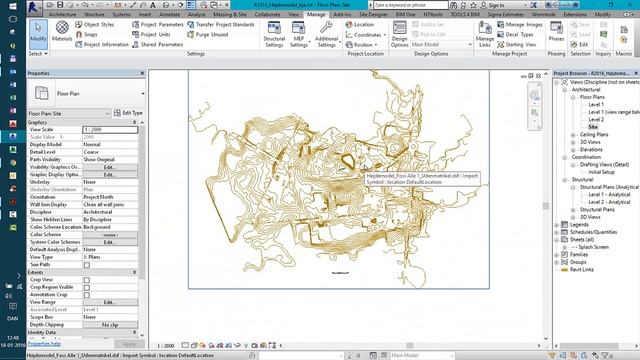Screen dimensions: 640x360
Task: Open the Properties help link
Action: point(44,344)
